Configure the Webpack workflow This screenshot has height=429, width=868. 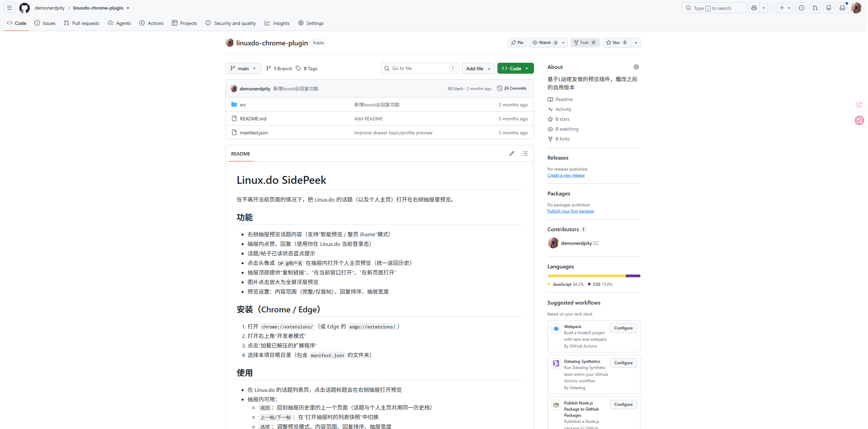tap(623, 328)
